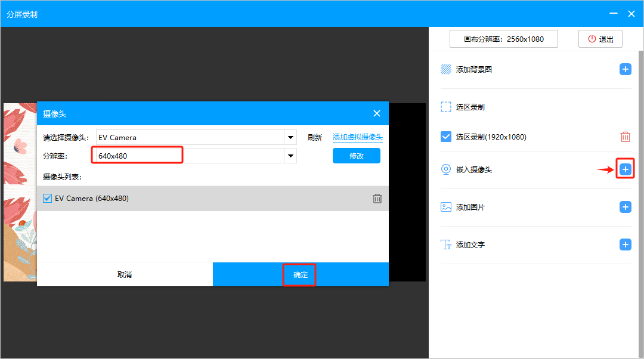Click 刷新 to refresh camera list

tap(314, 138)
